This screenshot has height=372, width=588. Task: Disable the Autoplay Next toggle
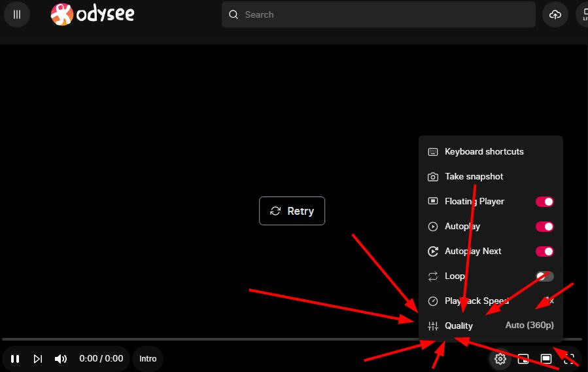click(544, 251)
